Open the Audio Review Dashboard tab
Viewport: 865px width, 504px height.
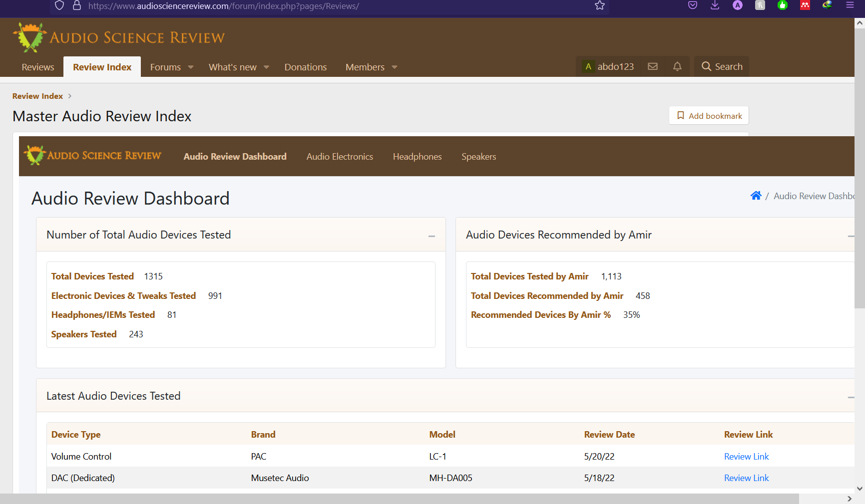[235, 156]
